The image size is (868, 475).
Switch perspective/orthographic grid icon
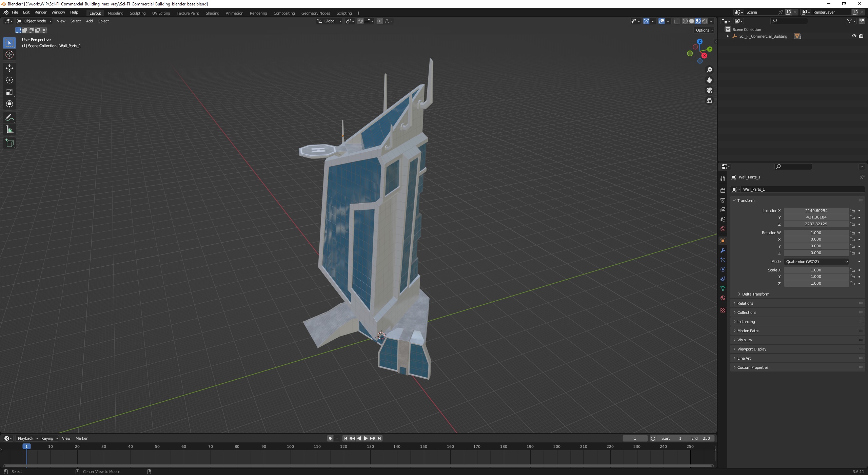709,101
